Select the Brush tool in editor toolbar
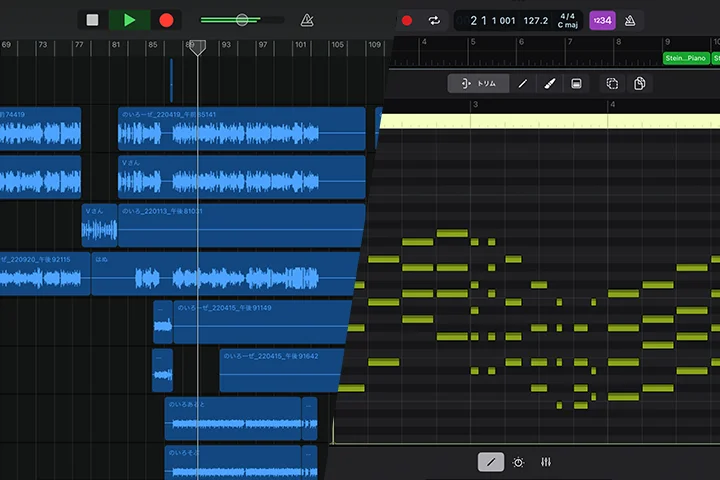Image resolution: width=720 pixels, height=480 pixels. coord(550,84)
